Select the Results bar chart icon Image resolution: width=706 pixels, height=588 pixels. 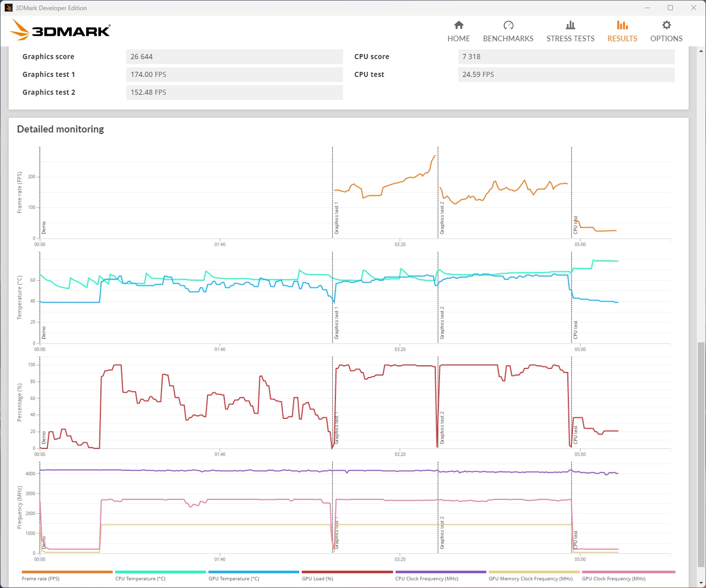[622, 25]
